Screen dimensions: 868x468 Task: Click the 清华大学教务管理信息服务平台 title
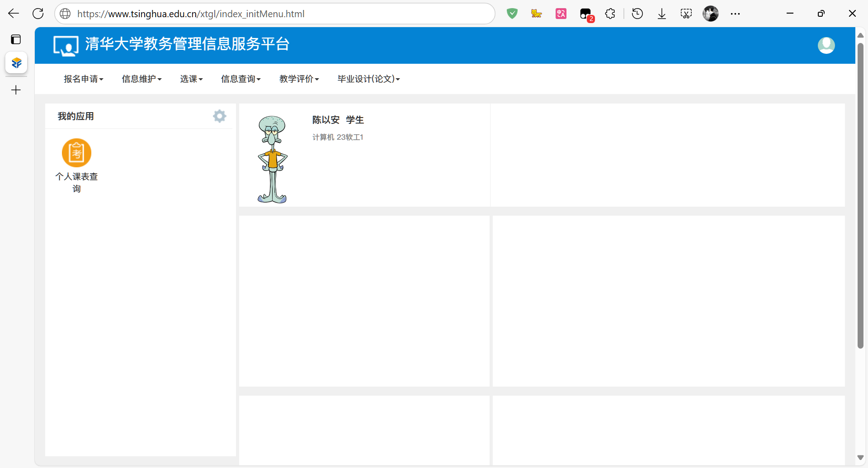pos(187,44)
